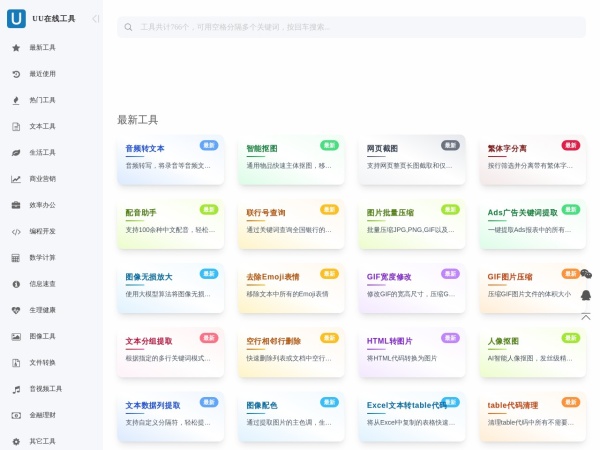The image size is (600, 450).
Task: Click the back-to-top arrow button
Action: tap(586, 316)
